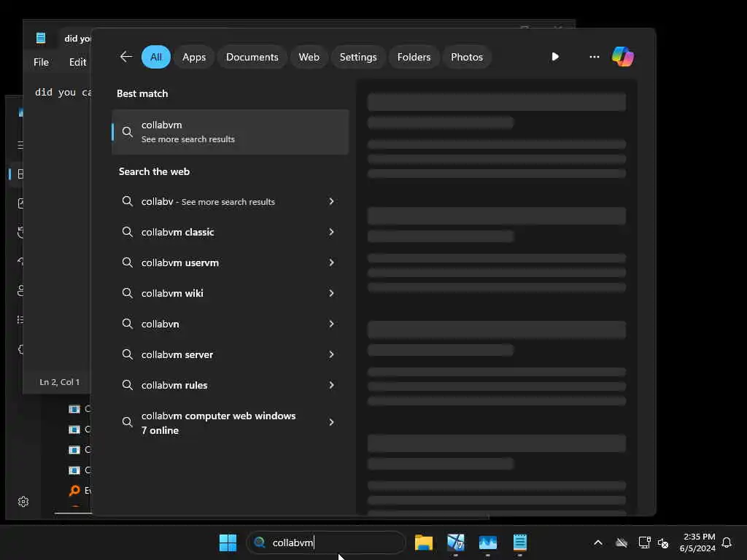Expand the collabvm server chevron
Screen dimensions: 747x560
[x=331, y=354]
